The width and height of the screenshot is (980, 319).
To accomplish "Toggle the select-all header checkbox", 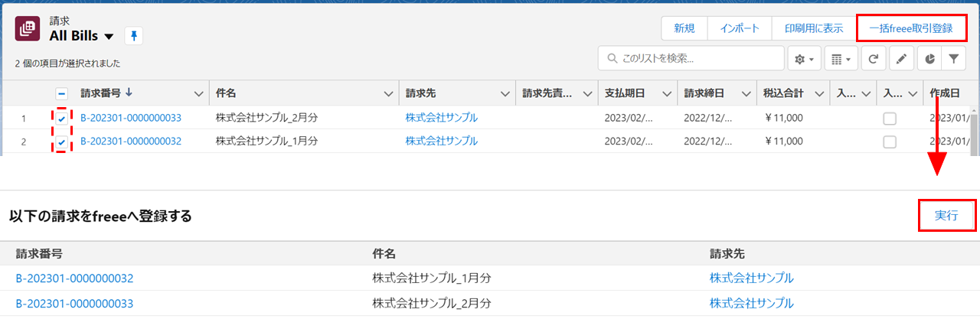I will [x=62, y=93].
